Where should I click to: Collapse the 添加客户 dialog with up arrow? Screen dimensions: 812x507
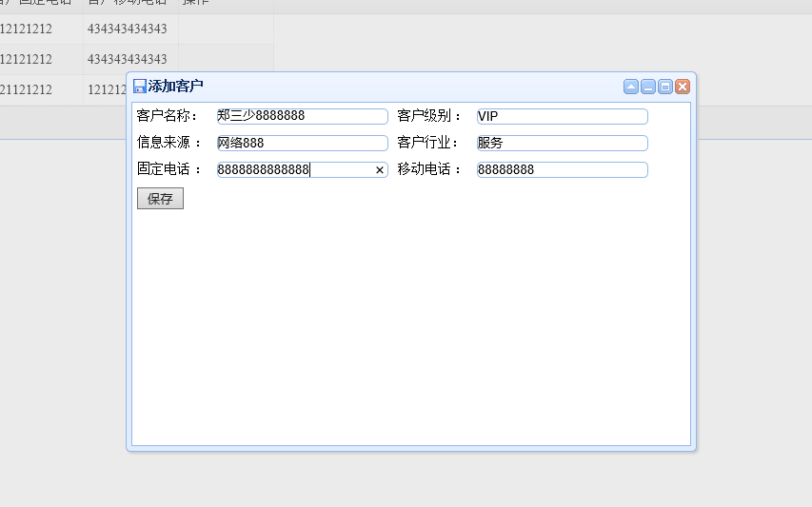(x=631, y=87)
